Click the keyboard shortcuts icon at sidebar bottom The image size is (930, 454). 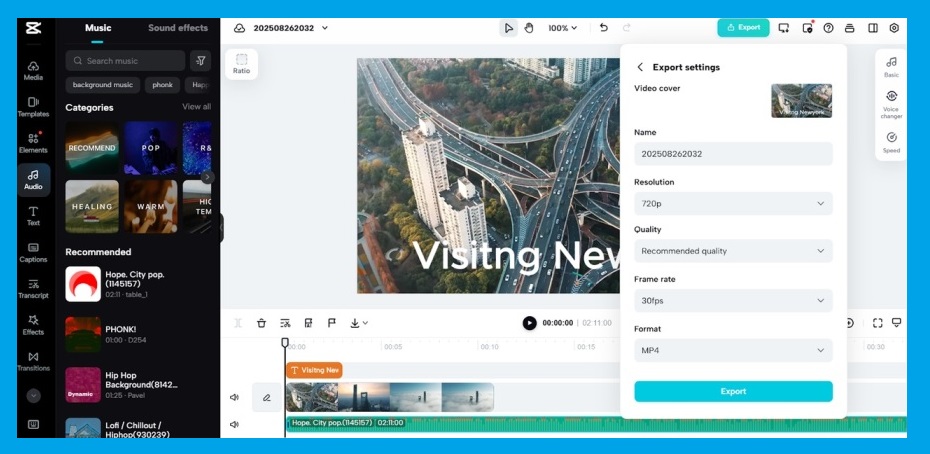point(33,424)
